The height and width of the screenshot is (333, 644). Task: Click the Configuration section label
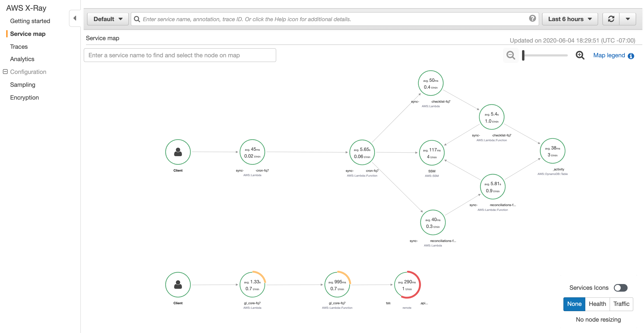tap(28, 72)
